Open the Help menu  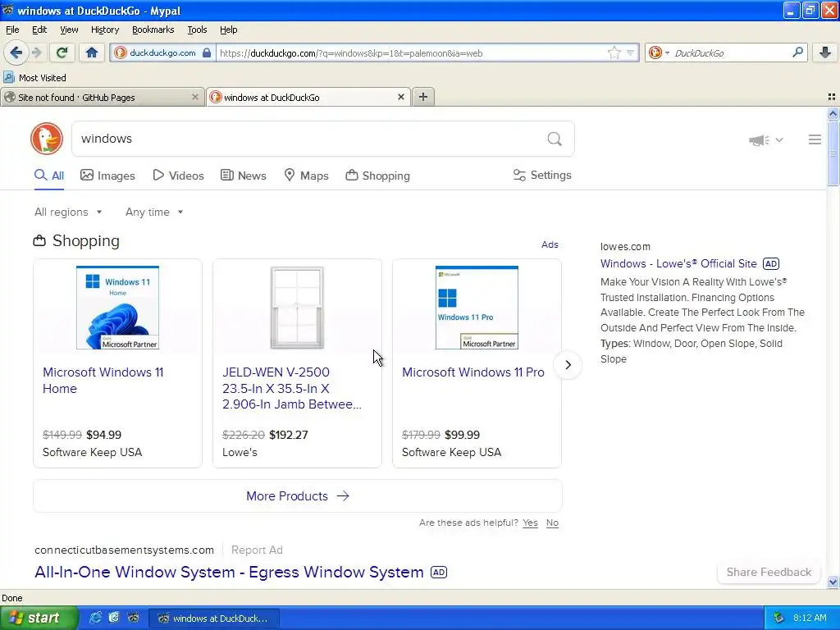pos(228,30)
